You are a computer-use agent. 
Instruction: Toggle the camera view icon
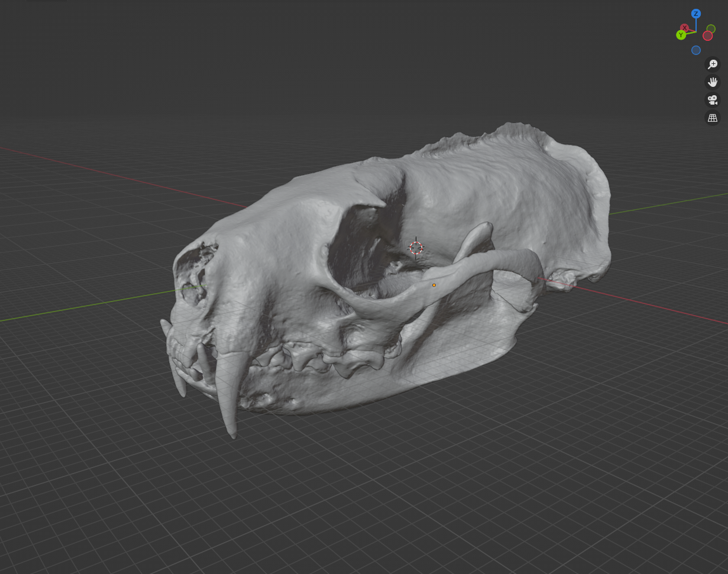(x=713, y=100)
